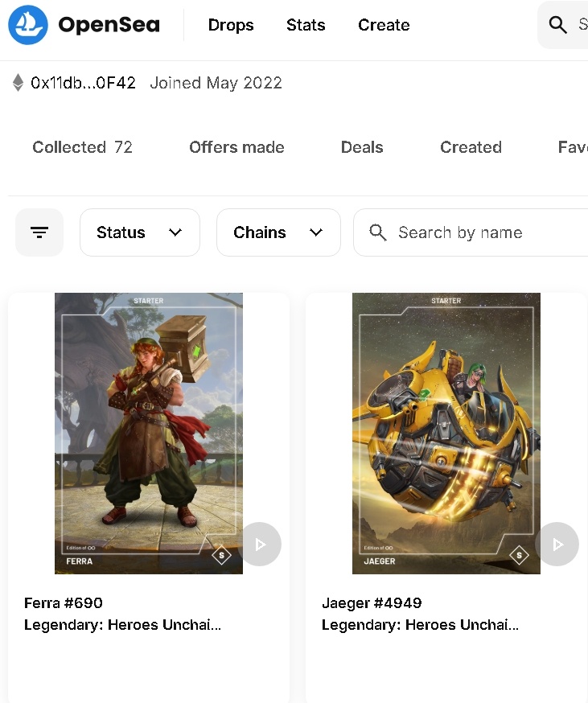Open the Jaeger #4949 title link

pyautogui.click(x=372, y=602)
